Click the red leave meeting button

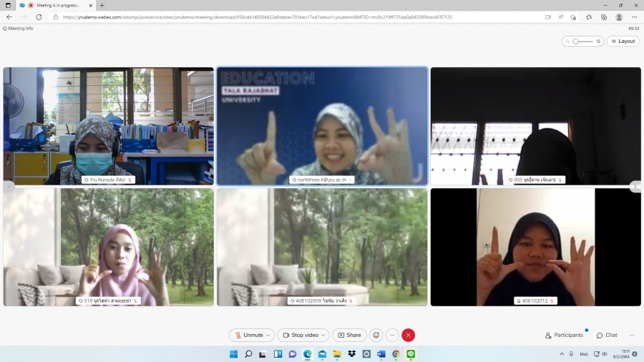click(409, 335)
